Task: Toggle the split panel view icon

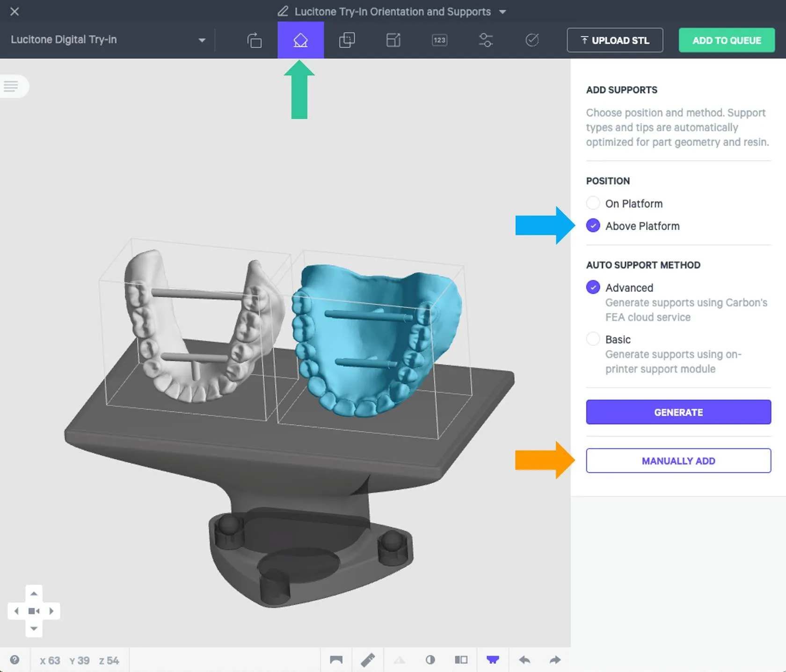Action: (461, 660)
